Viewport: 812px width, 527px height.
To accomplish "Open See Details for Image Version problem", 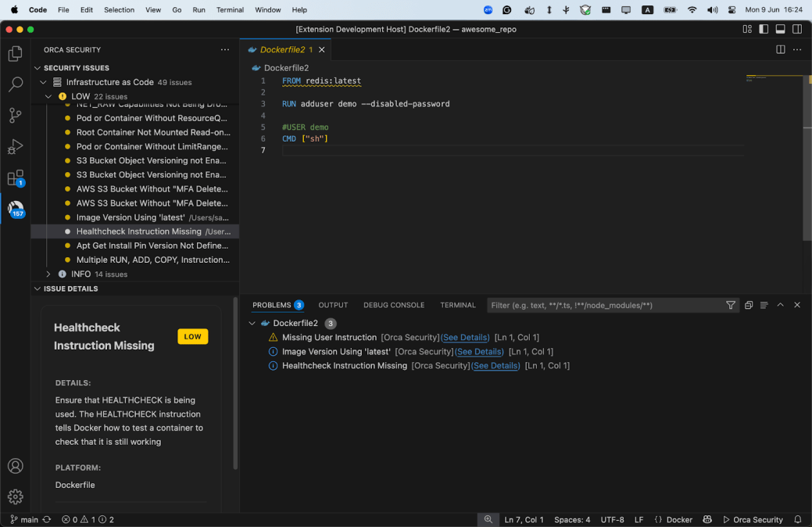I will click(479, 352).
